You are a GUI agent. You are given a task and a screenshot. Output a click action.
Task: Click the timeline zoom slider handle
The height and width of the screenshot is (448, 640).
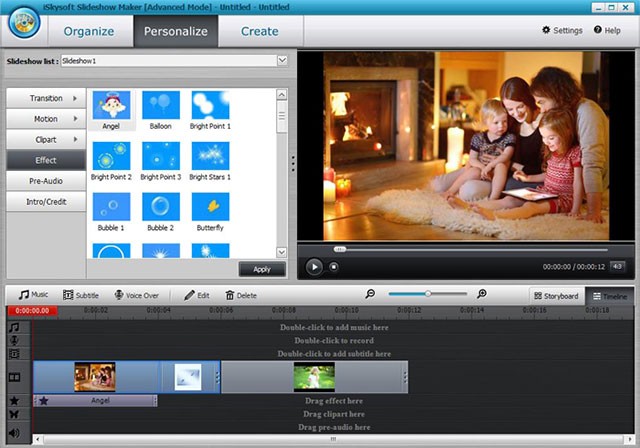point(428,293)
